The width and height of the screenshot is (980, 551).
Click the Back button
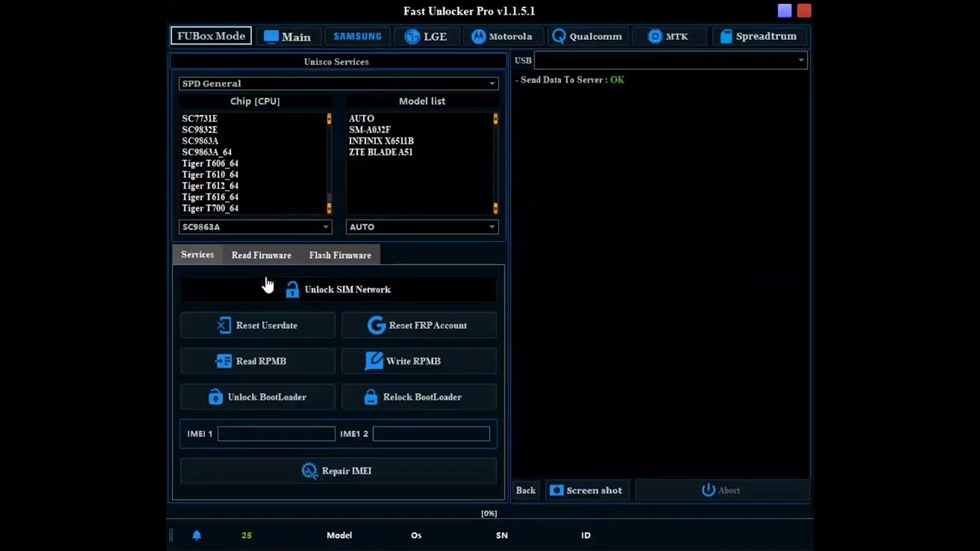pyautogui.click(x=525, y=491)
